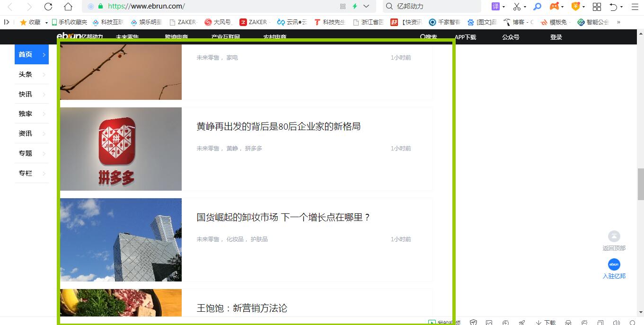This screenshot has height=325, width=644.
Task: Click the address bar URL www.ebrun.com
Action: pos(146,7)
